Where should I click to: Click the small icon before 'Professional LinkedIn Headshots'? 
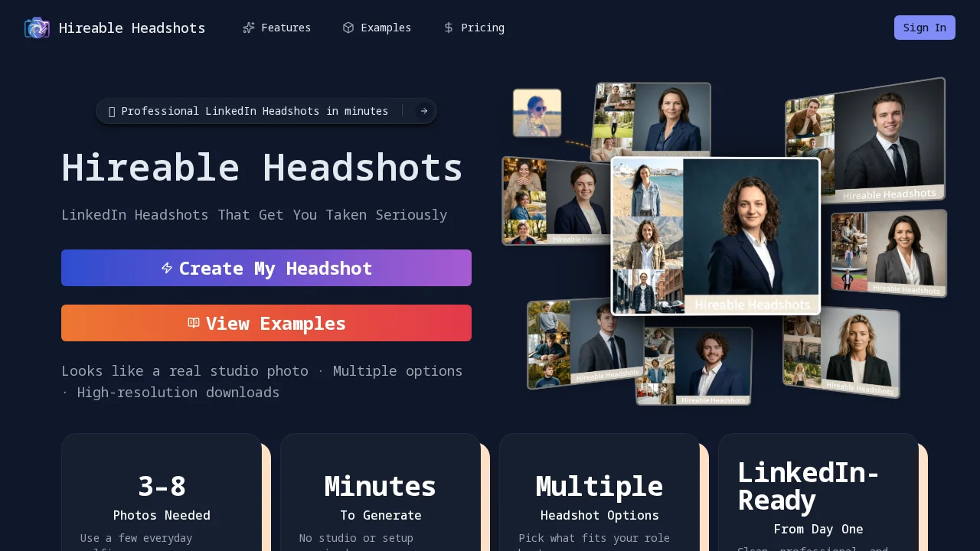[112, 111]
